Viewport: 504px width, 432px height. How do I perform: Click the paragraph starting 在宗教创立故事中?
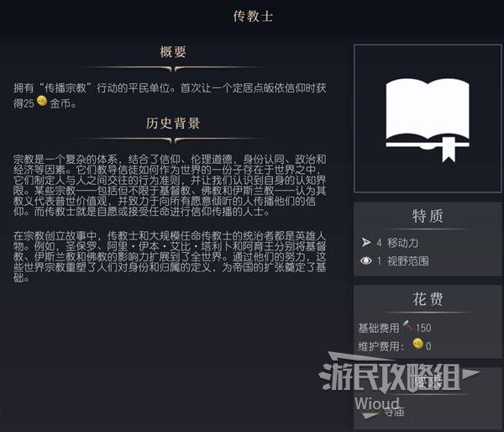[x=170, y=257]
